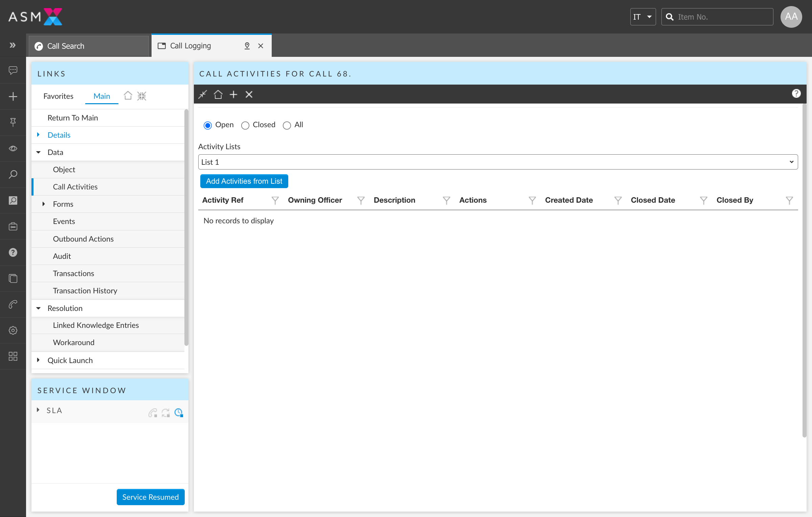The width and height of the screenshot is (812, 517).
Task: Click the SLA phone response icon
Action: pos(153,412)
